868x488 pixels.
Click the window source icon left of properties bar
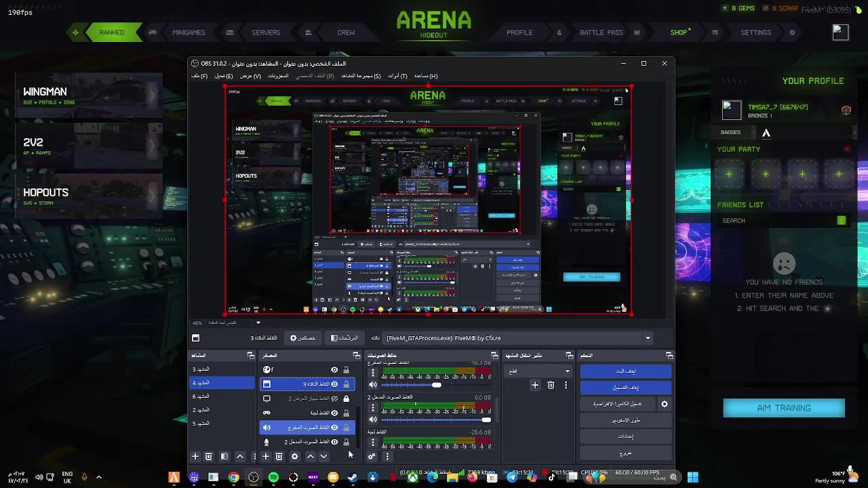(196, 338)
